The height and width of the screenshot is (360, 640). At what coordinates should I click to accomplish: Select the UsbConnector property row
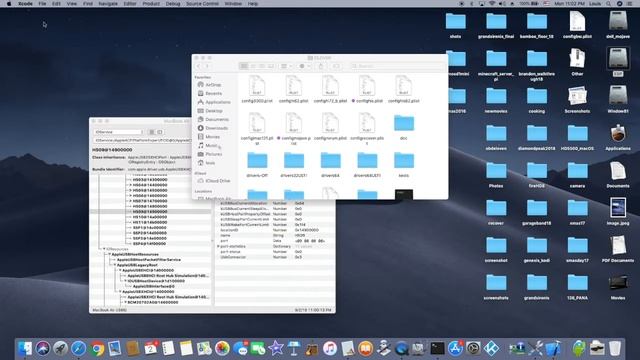pos(274,257)
